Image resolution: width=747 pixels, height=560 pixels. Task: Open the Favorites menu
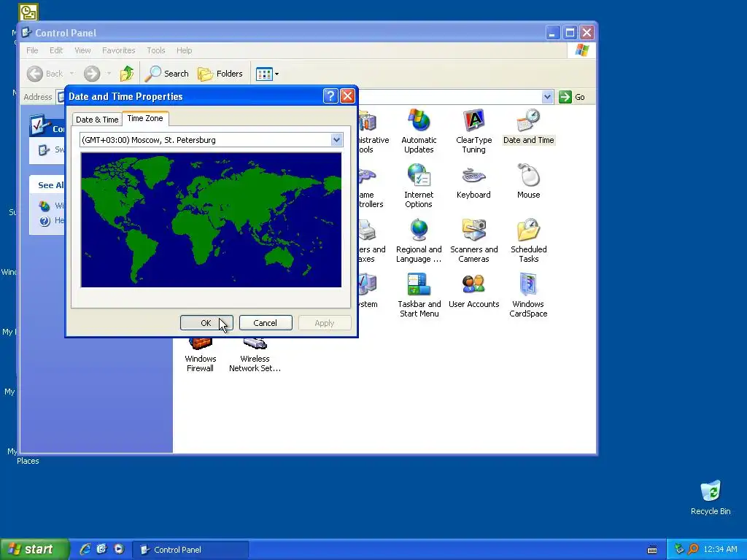(119, 50)
